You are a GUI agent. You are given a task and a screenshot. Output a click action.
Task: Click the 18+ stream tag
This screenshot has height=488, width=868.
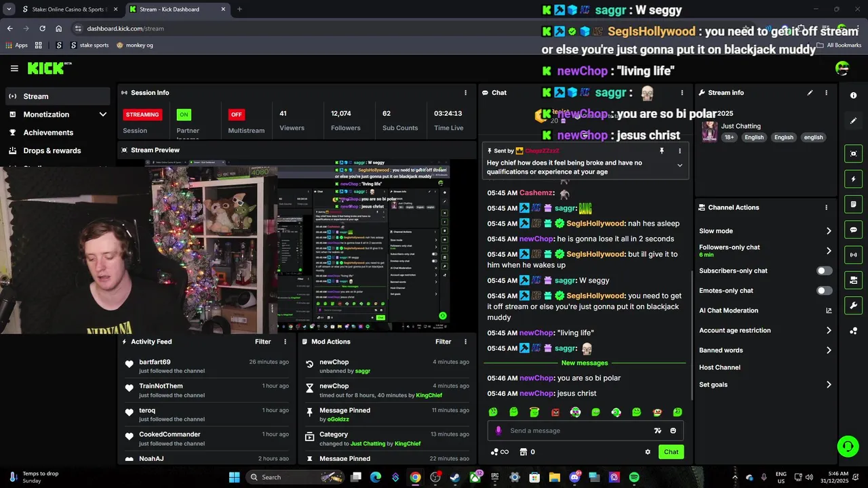point(729,138)
